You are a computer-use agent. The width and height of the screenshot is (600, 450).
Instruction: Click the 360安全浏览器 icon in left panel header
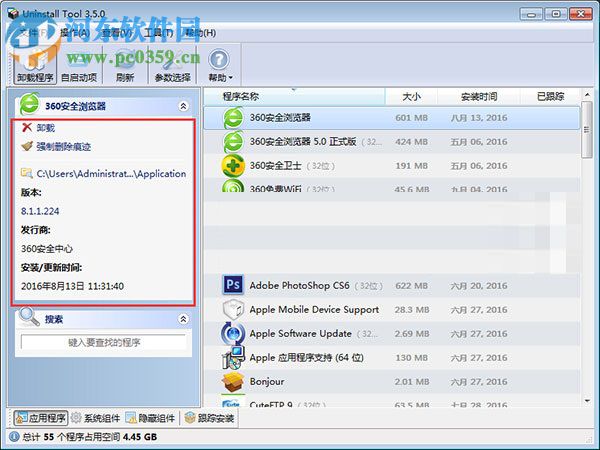29,104
